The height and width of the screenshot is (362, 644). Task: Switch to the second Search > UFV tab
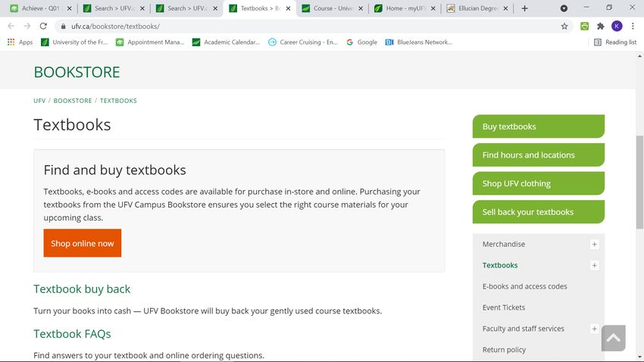[186, 8]
